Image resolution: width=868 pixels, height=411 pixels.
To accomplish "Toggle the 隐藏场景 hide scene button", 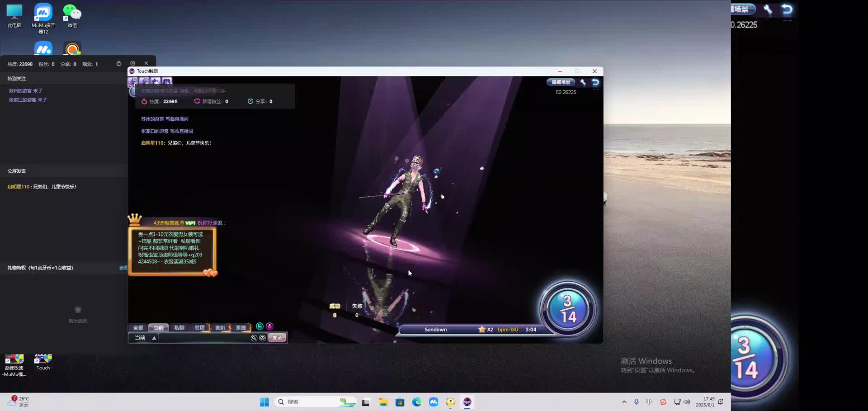I will tap(561, 82).
